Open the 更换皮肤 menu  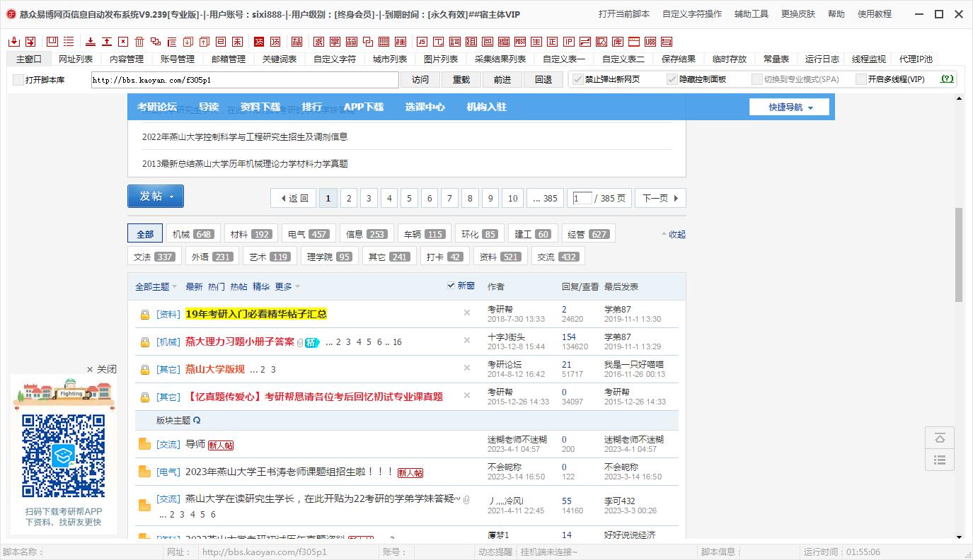[798, 14]
